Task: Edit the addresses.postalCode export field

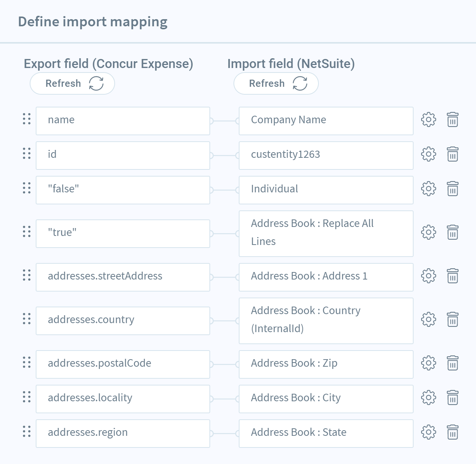Action: tap(123, 364)
